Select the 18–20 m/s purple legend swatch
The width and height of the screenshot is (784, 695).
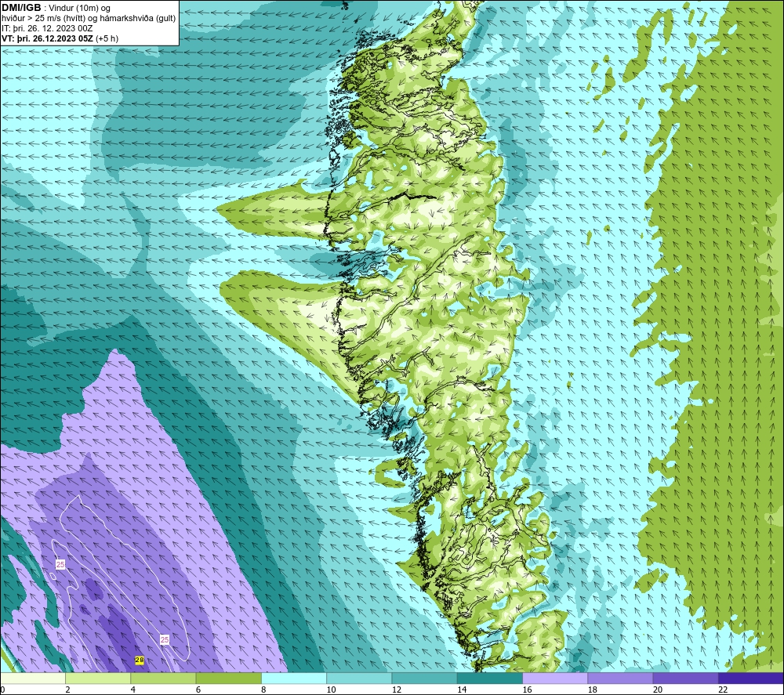pos(620,678)
